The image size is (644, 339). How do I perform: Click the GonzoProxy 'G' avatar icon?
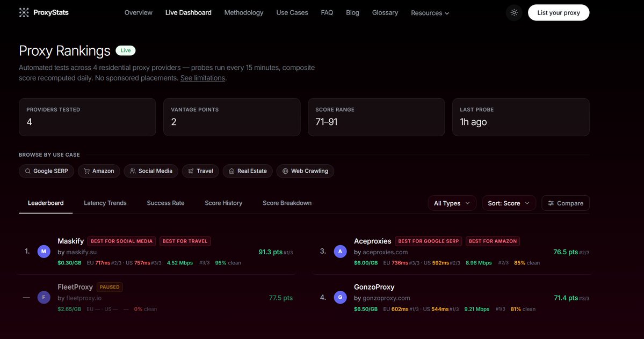coord(340,297)
